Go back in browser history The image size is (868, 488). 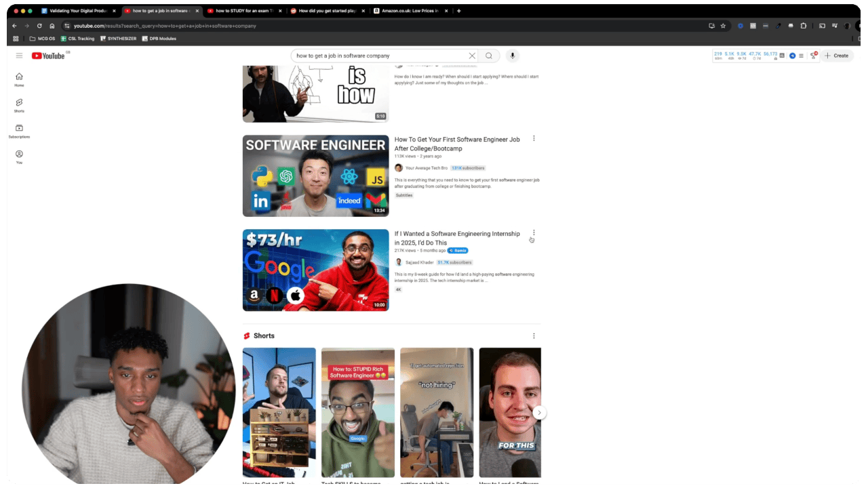(14, 26)
